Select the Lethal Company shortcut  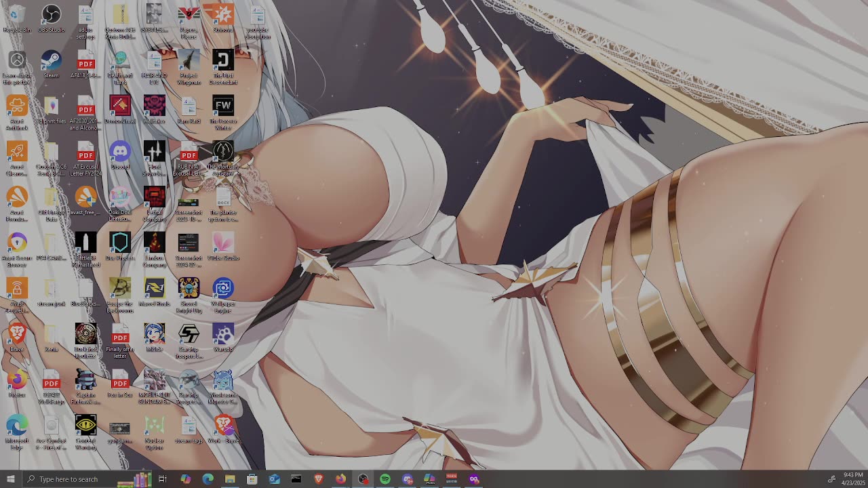154,205
